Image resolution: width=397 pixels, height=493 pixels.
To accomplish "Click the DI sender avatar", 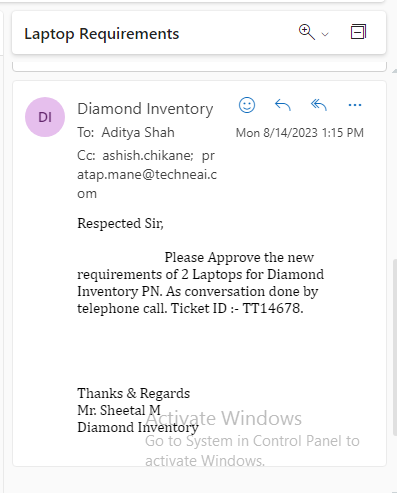I will coord(45,117).
